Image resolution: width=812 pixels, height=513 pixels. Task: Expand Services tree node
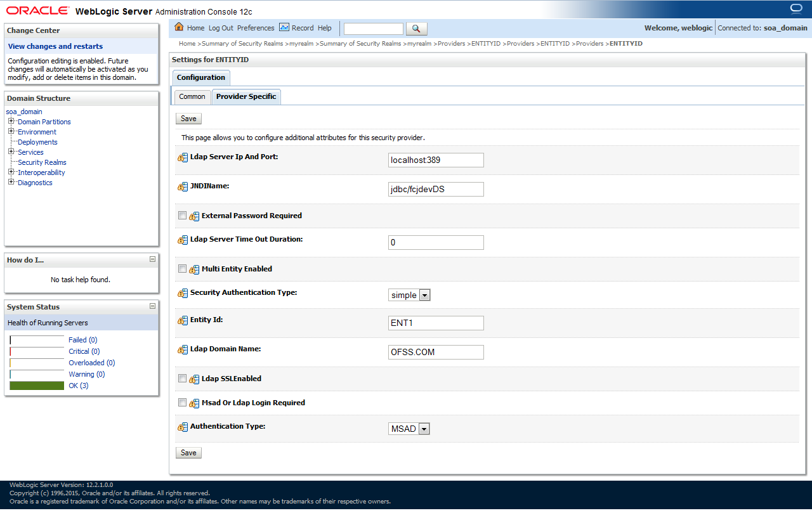coord(11,152)
